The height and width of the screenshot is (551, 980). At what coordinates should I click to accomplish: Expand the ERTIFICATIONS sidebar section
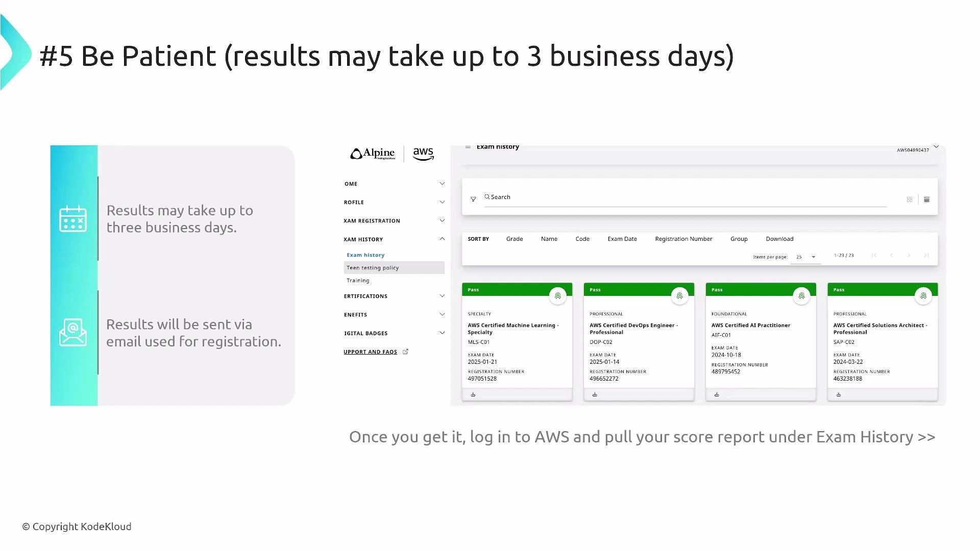[x=442, y=295]
